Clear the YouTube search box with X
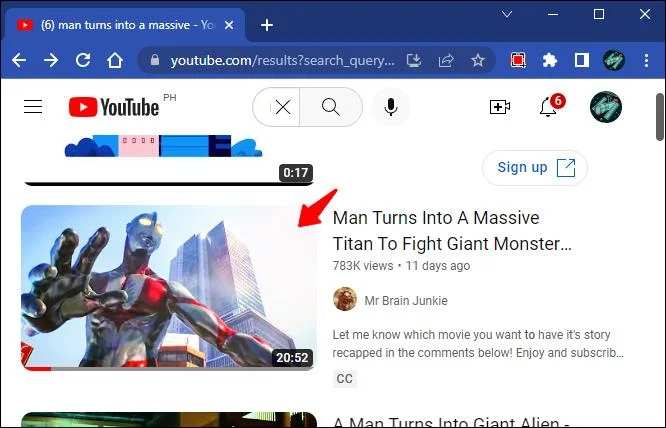666x428 pixels. coord(283,107)
